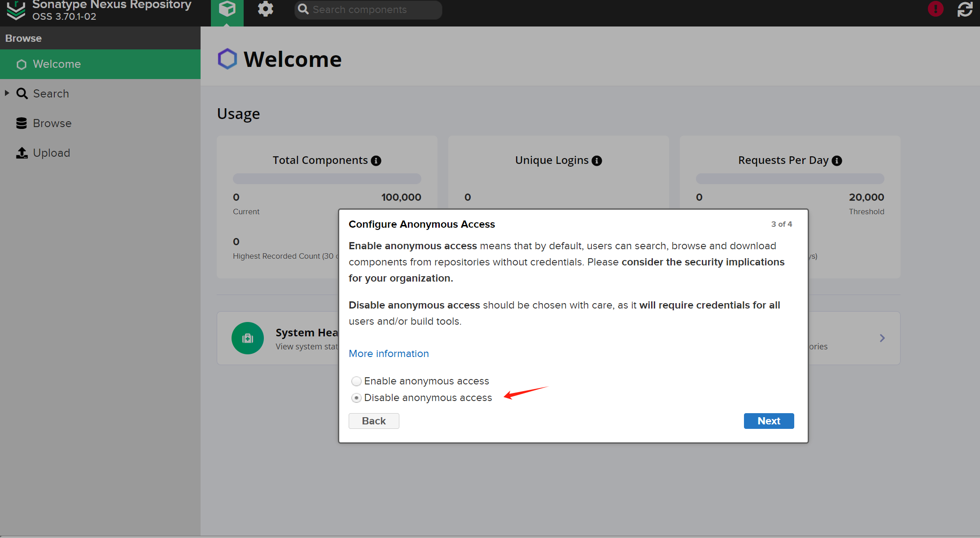The width and height of the screenshot is (980, 538).
Task: Click the Back button
Action: pyautogui.click(x=374, y=421)
